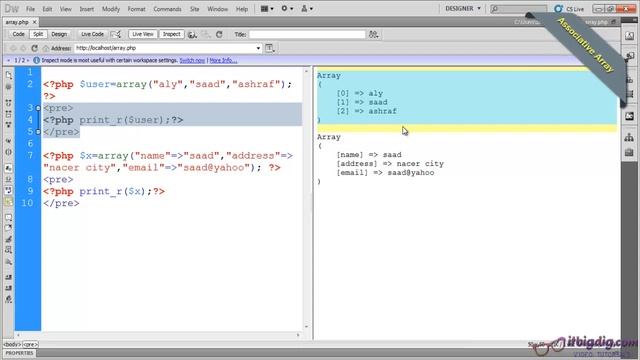The image size is (640, 360).
Task: Click the body tag in tag selector
Action: click(12, 344)
